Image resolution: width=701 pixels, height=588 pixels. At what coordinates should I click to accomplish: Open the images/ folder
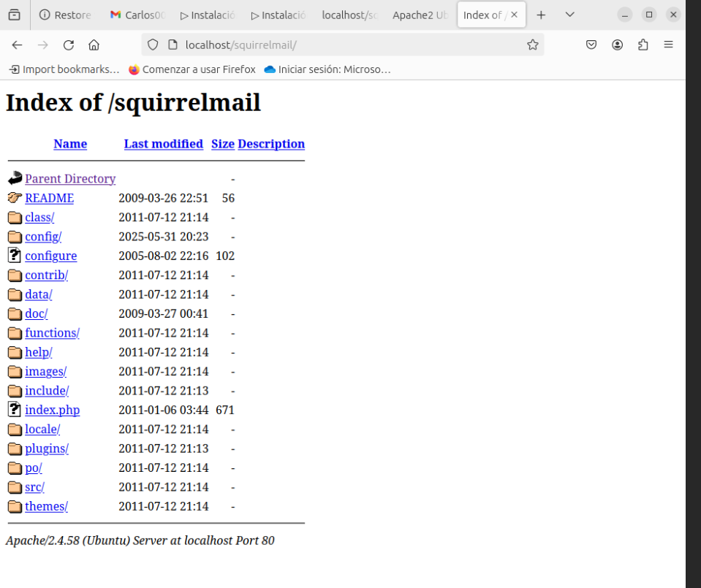[x=45, y=371]
